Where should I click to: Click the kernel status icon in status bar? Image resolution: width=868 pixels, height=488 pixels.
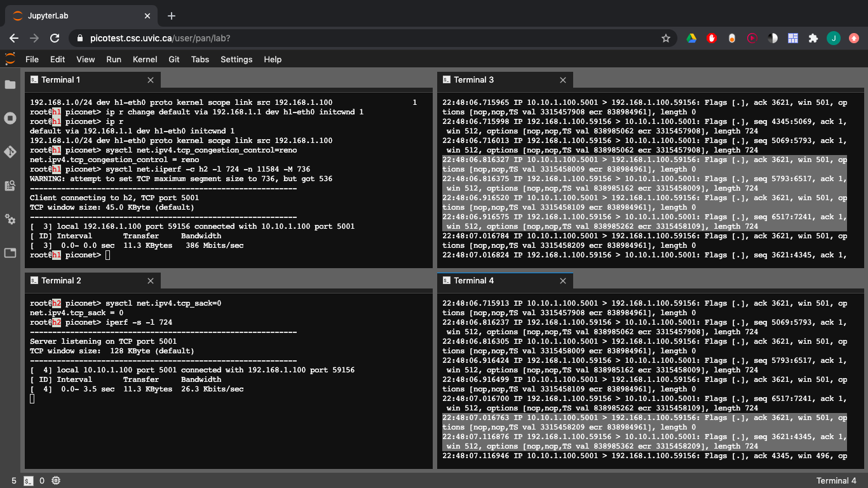point(56,480)
